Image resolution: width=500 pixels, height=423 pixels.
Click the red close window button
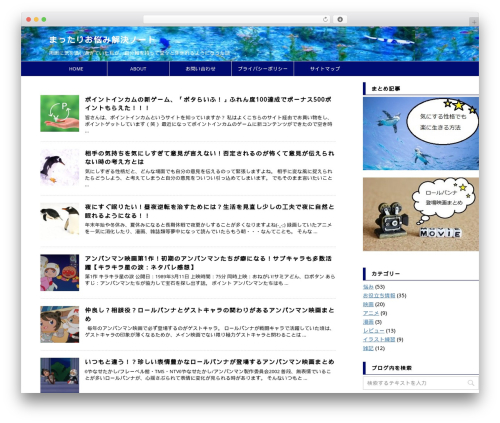(x=29, y=19)
